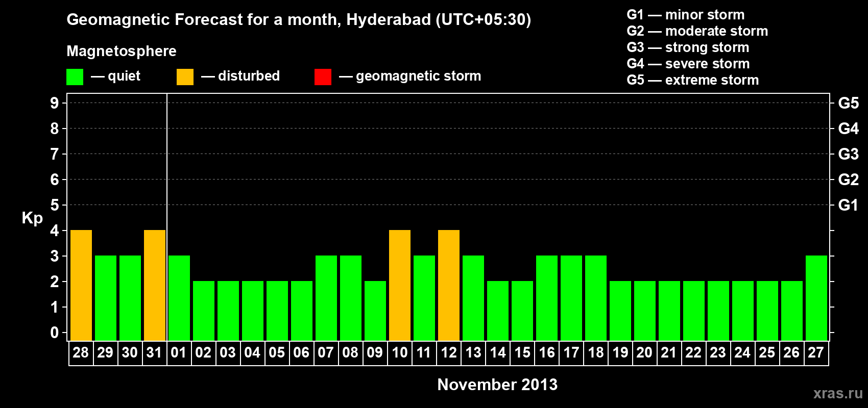Click the Geomagnetic Forecast chart title
The height and width of the screenshot is (408, 868).
(x=299, y=20)
